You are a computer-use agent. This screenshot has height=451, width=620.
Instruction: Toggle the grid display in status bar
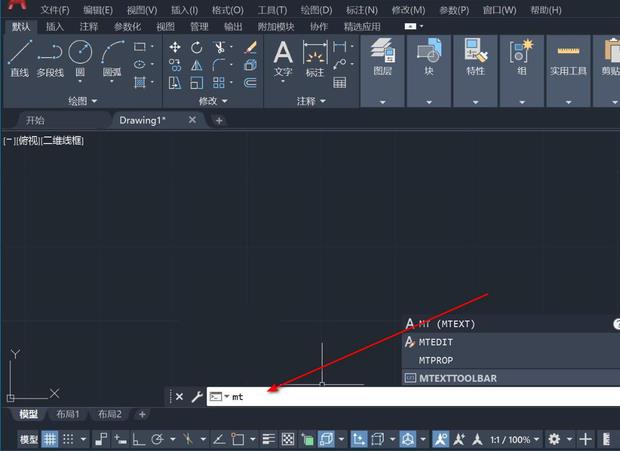[50, 440]
